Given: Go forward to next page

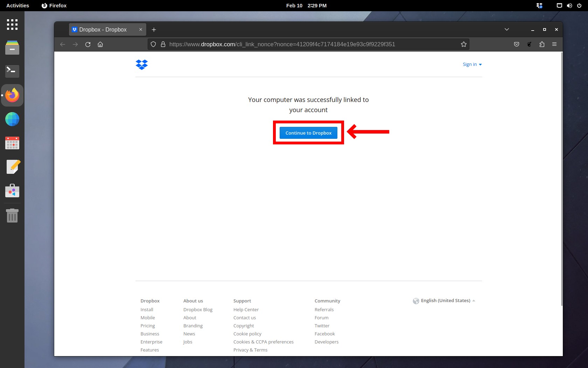Looking at the screenshot, I should coord(75,44).
